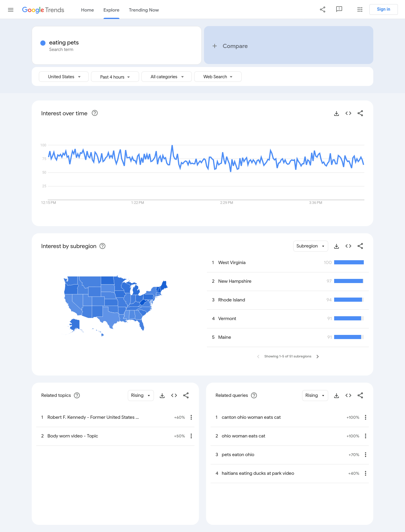Click the Google Trends logo
The image size is (405, 532).
tap(43, 10)
